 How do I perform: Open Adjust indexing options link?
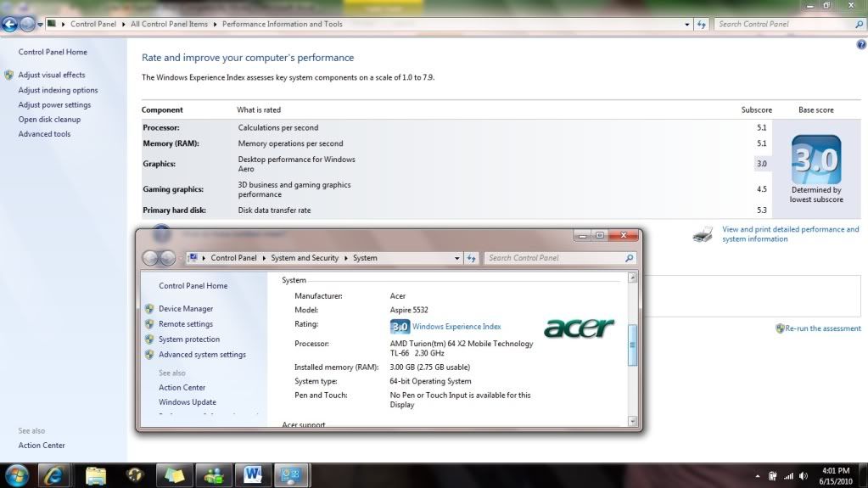[58, 90]
